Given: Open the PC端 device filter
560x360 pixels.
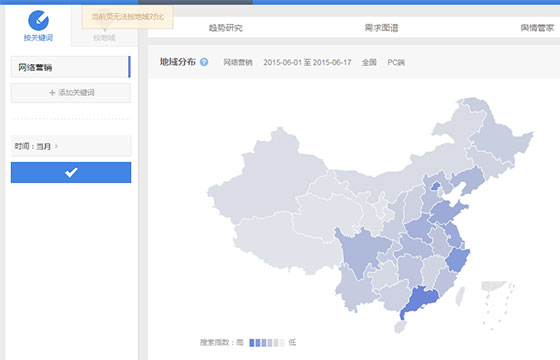Looking at the screenshot, I should pyautogui.click(x=396, y=62).
